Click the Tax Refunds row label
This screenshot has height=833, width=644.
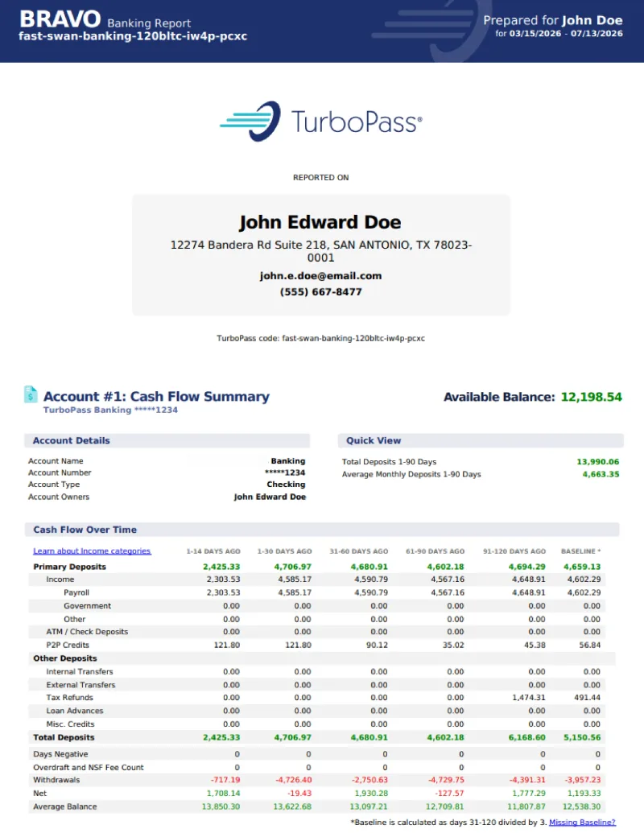coord(69,698)
